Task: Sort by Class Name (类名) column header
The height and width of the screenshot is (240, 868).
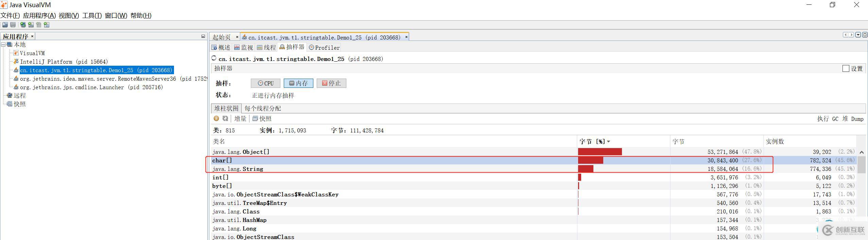Action: point(394,141)
